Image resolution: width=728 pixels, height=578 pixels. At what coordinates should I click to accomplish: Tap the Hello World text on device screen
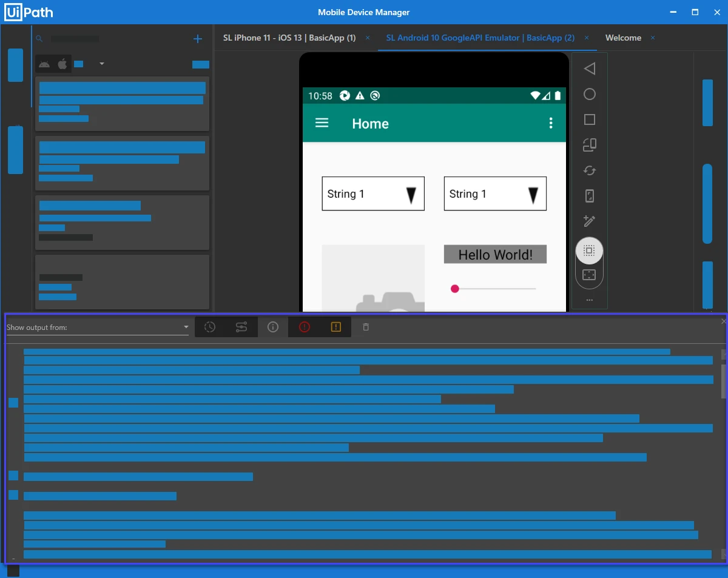495,254
